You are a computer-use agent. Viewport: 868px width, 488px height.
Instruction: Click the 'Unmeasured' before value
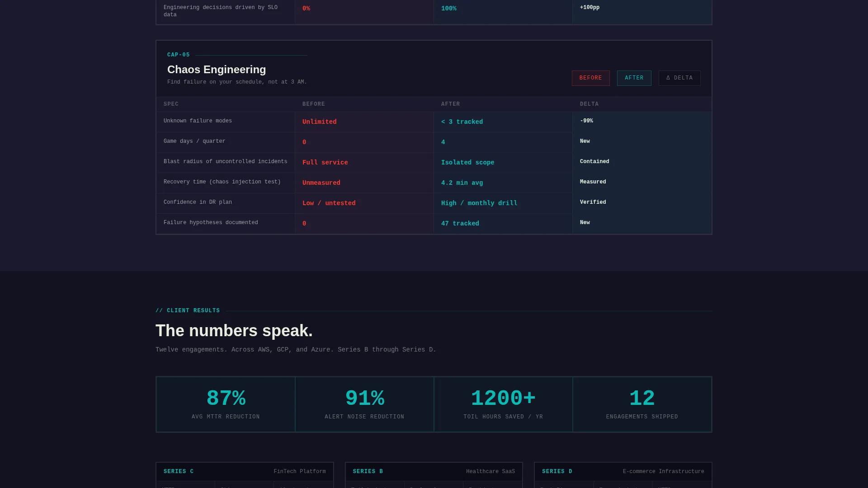321,183
